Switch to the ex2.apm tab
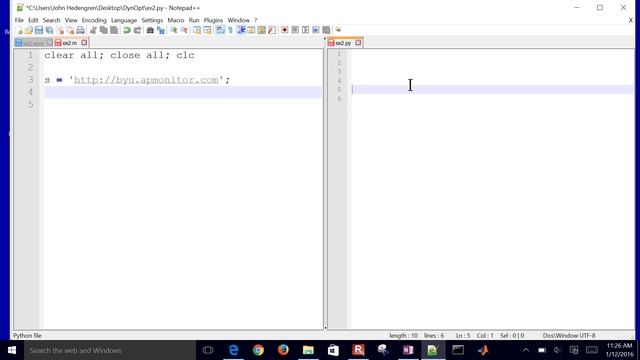Image resolution: width=640 pixels, height=360 pixels. pos(33,43)
